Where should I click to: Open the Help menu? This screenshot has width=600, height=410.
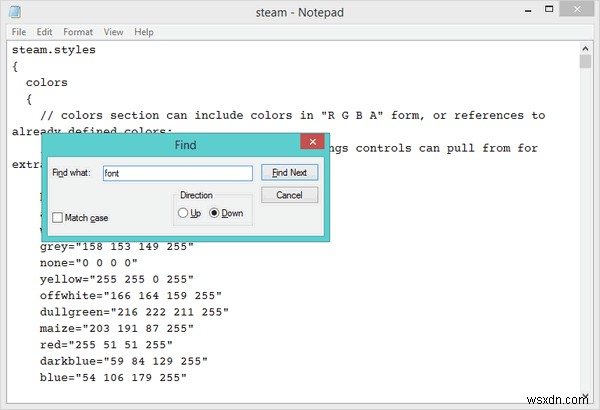click(x=144, y=32)
